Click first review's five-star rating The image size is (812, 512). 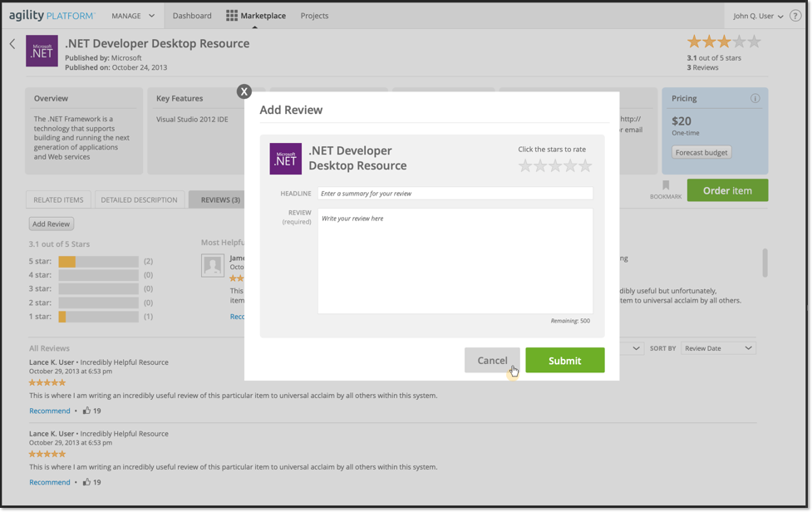tap(47, 382)
